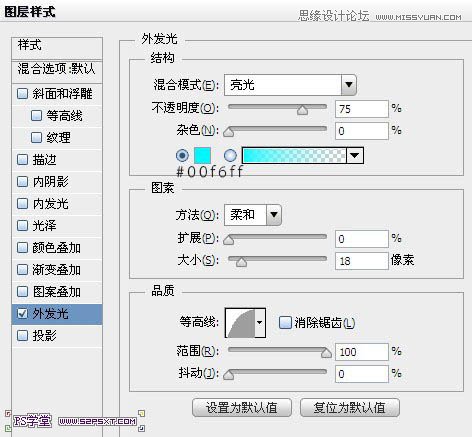Select the 等高线 sub-item label
This screenshot has width=472, height=437.
[x=64, y=116]
